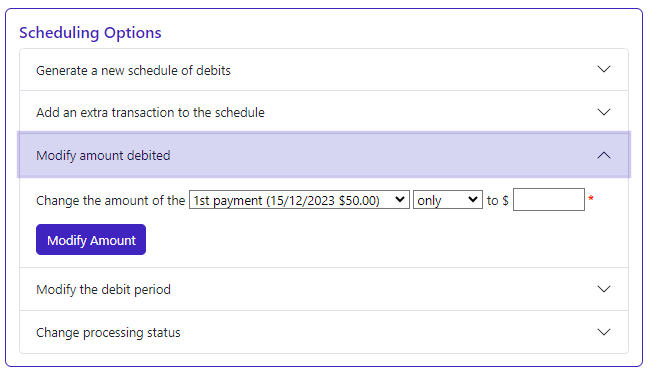Expand the Modify the debit period section
Image resolution: width=651 pixels, height=371 pixels.
tap(324, 289)
